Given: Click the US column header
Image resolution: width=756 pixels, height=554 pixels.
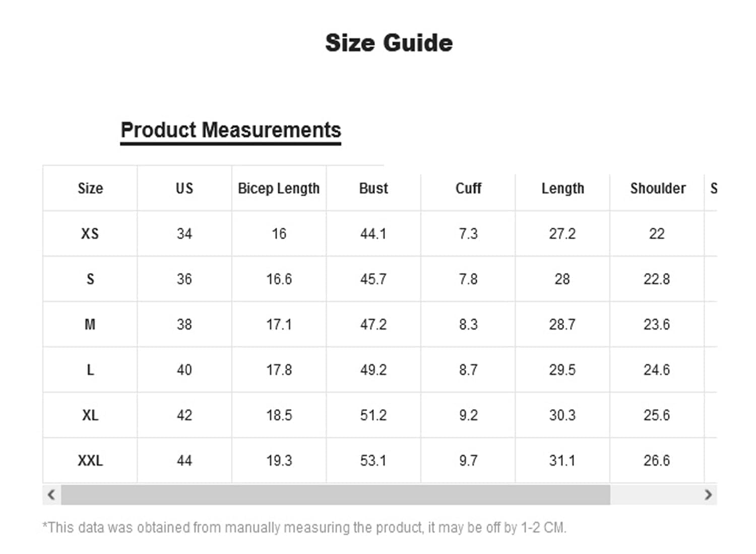Looking at the screenshot, I should pyautogui.click(x=184, y=188).
